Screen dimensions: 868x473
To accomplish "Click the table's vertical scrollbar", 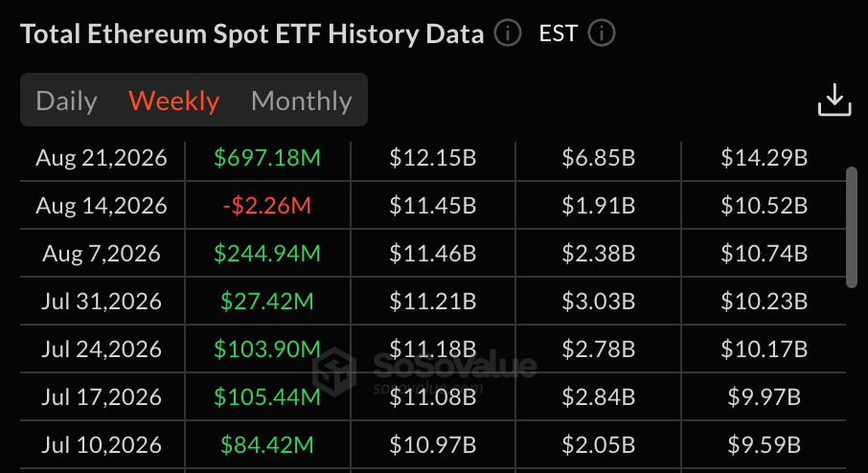I will pyautogui.click(x=852, y=227).
